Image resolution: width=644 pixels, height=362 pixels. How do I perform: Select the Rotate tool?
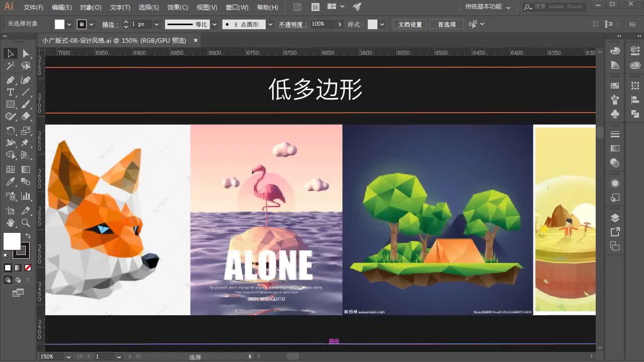click(x=10, y=131)
